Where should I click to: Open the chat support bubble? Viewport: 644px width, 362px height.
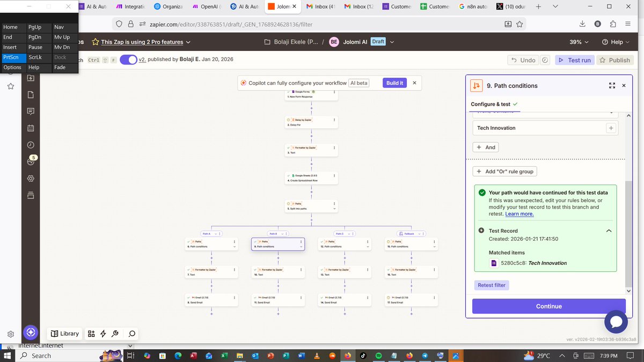(x=616, y=321)
